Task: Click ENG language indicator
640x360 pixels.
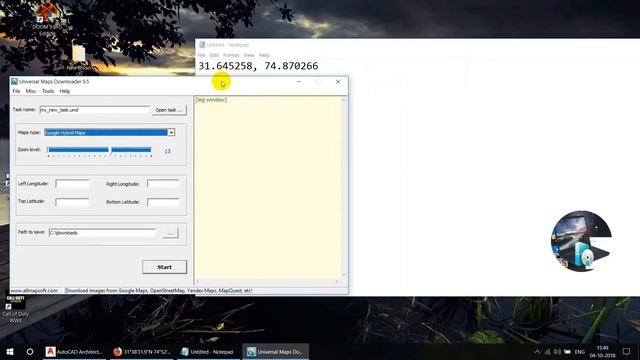Action: pos(580,352)
